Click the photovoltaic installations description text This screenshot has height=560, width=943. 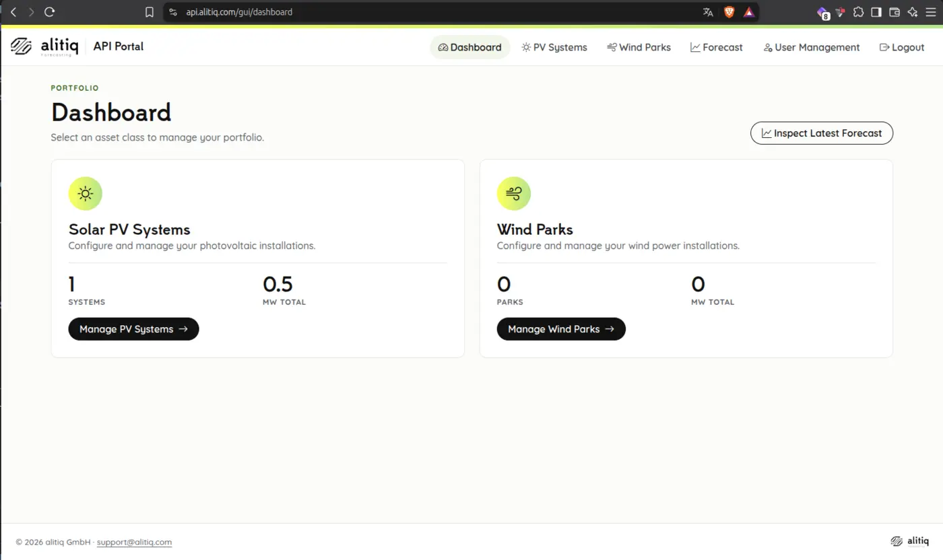pos(192,246)
